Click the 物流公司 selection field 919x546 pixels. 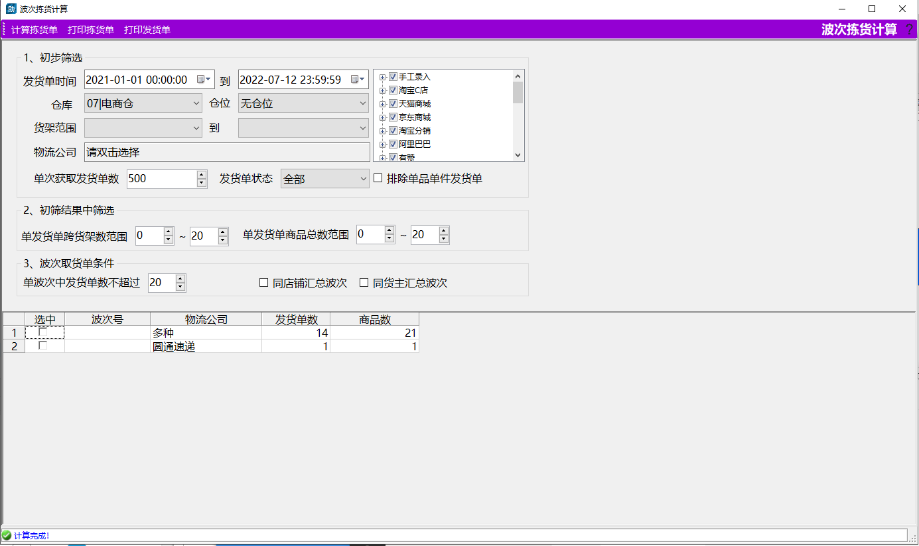226,153
